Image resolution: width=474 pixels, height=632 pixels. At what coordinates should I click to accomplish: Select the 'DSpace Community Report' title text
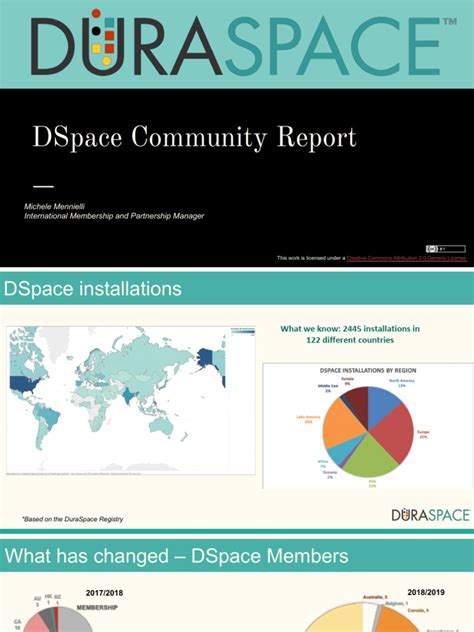[194, 138]
